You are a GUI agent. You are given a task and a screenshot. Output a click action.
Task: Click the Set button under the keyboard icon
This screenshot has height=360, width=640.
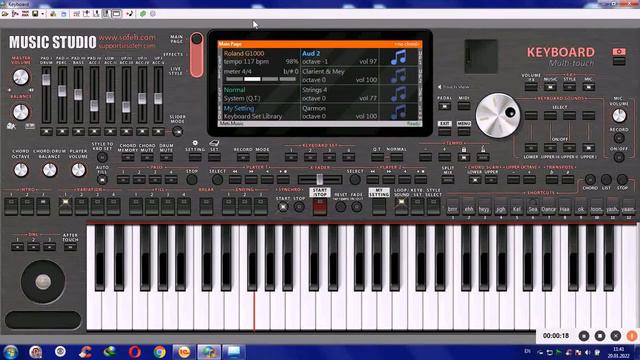point(214,158)
